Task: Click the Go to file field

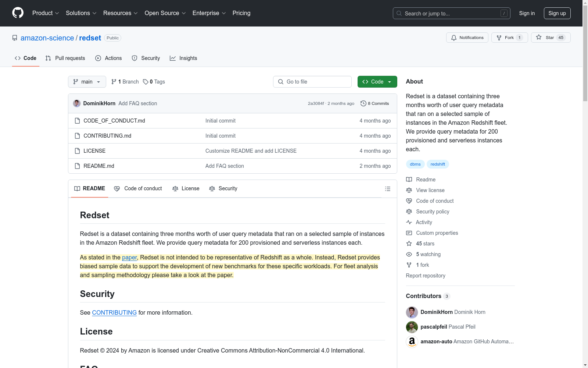Action: (x=312, y=82)
